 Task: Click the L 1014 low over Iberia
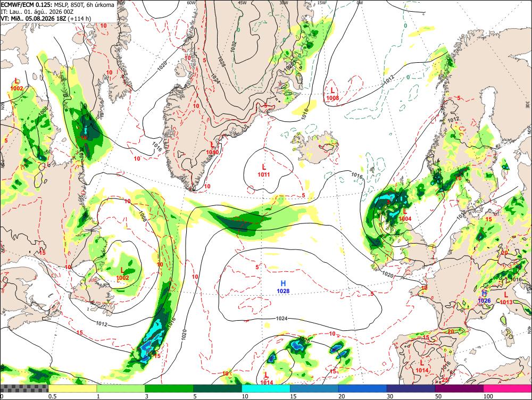[422, 366]
